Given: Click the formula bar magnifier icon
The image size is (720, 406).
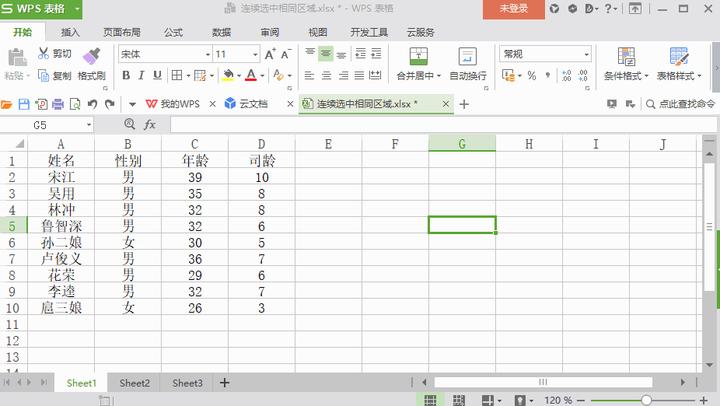Looking at the screenshot, I should (129, 124).
